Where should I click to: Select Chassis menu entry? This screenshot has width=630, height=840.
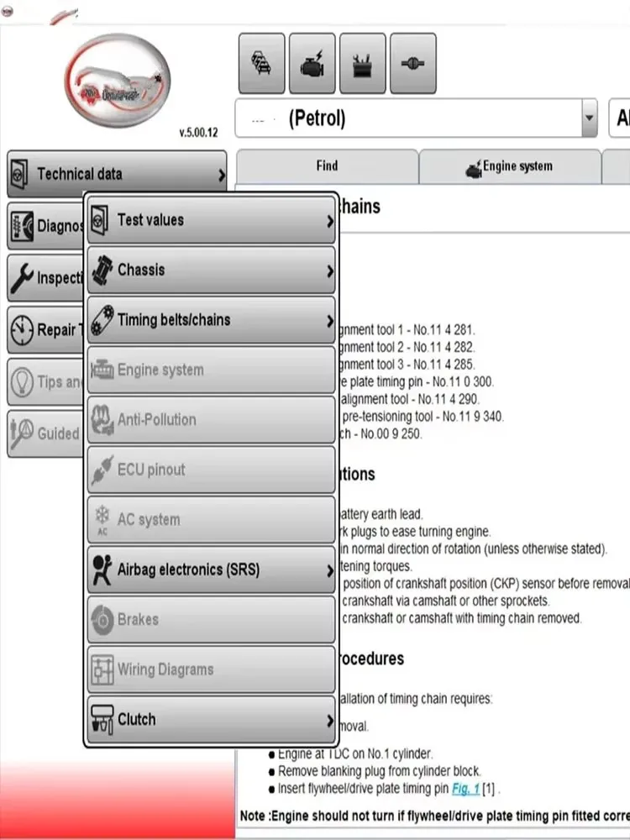(x=212, y=270)
